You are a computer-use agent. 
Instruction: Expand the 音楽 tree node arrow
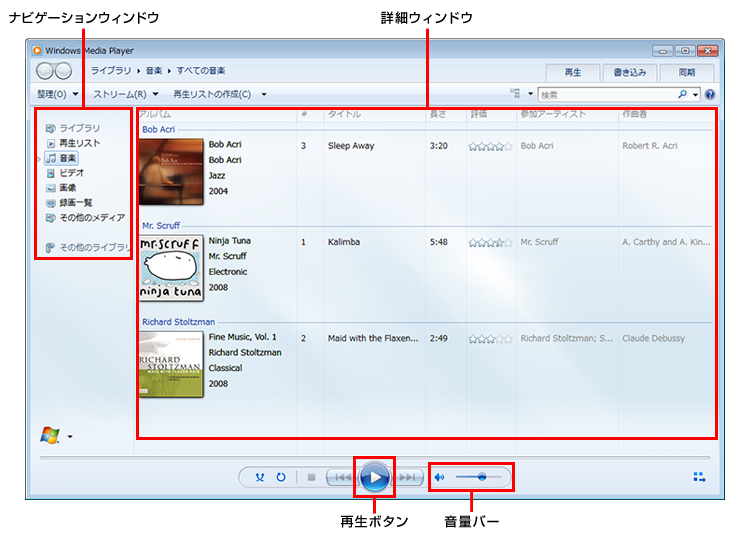39,159
